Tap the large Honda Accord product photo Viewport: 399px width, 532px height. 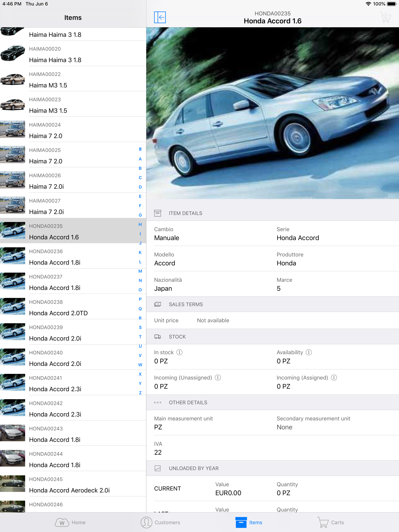point(273,113)
